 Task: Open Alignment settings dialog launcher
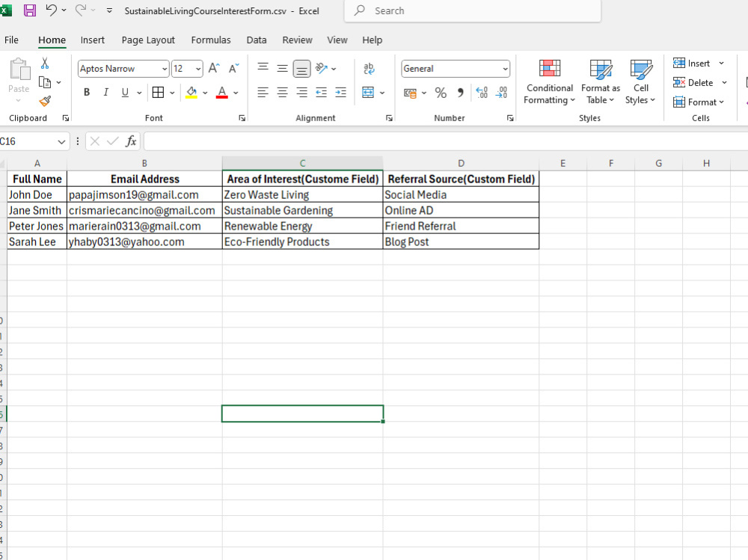tap(389, 118)
